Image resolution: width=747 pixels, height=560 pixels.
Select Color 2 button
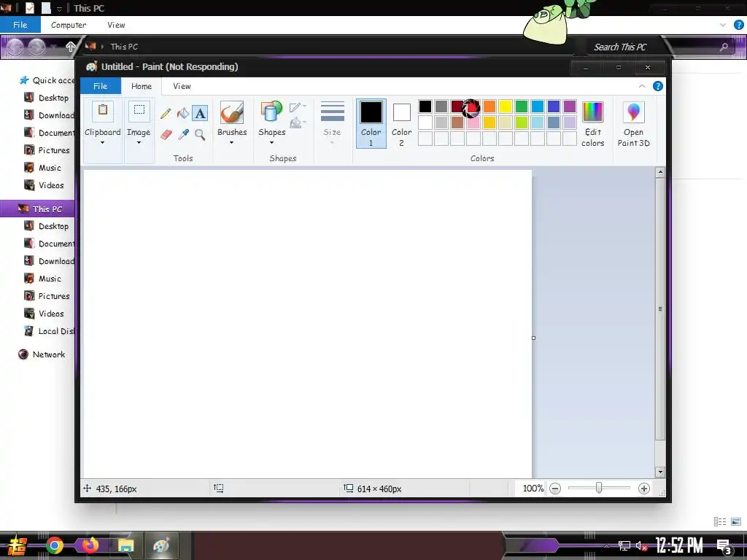coord(402,124)
